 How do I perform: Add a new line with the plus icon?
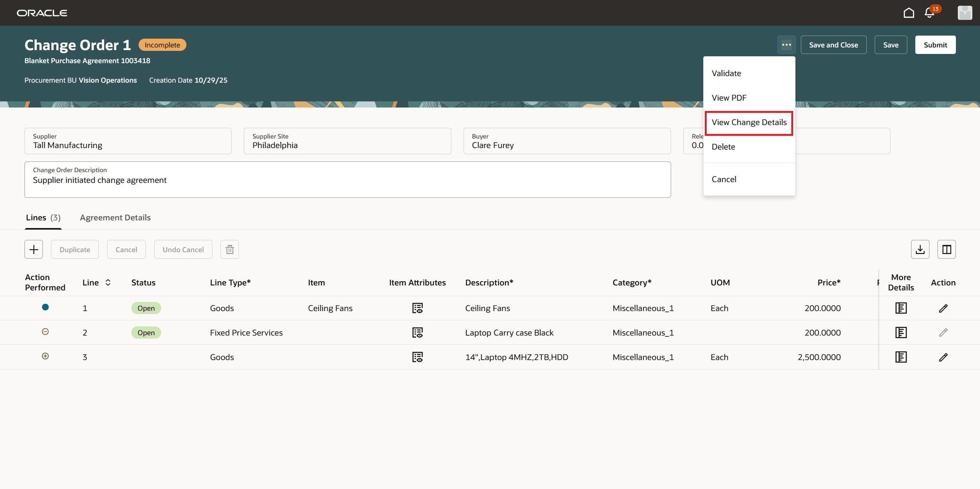[33, 249]
